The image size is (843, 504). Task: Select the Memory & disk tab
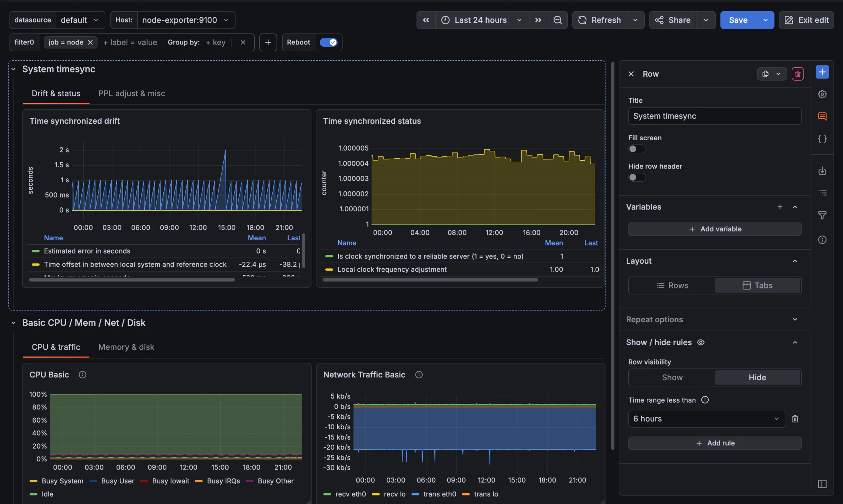coord(126,347)
